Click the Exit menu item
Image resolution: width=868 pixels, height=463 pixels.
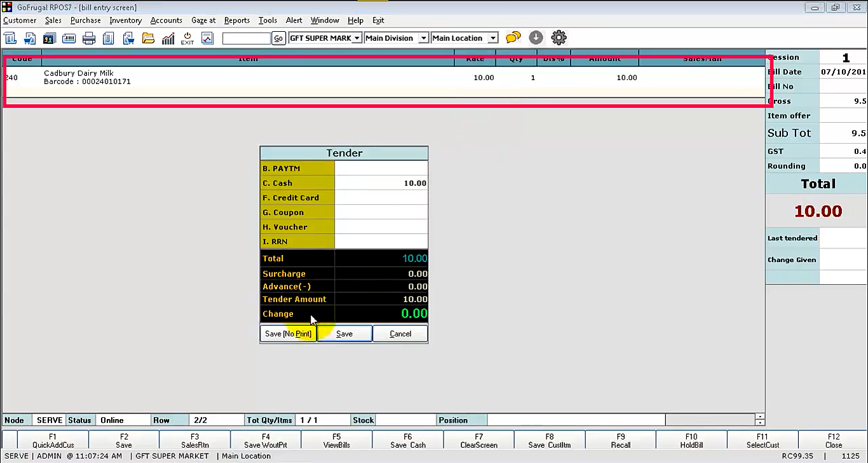click(378, 20)
